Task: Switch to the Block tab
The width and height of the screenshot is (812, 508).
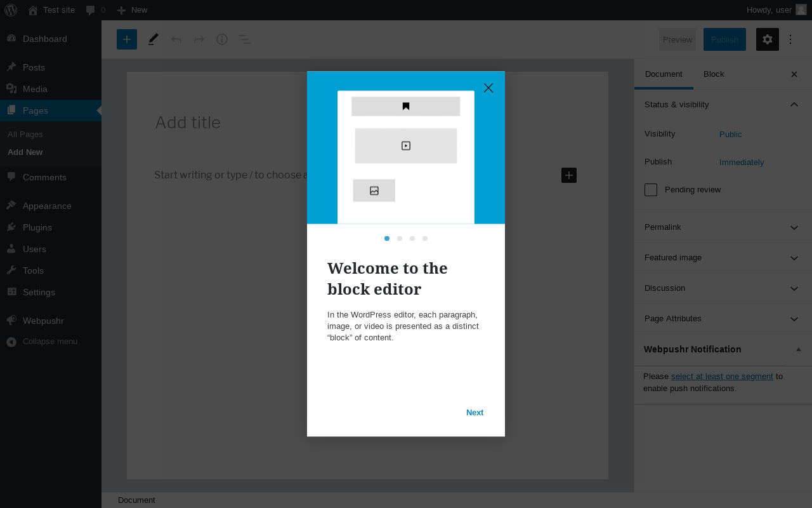Action: click(714, 74)
